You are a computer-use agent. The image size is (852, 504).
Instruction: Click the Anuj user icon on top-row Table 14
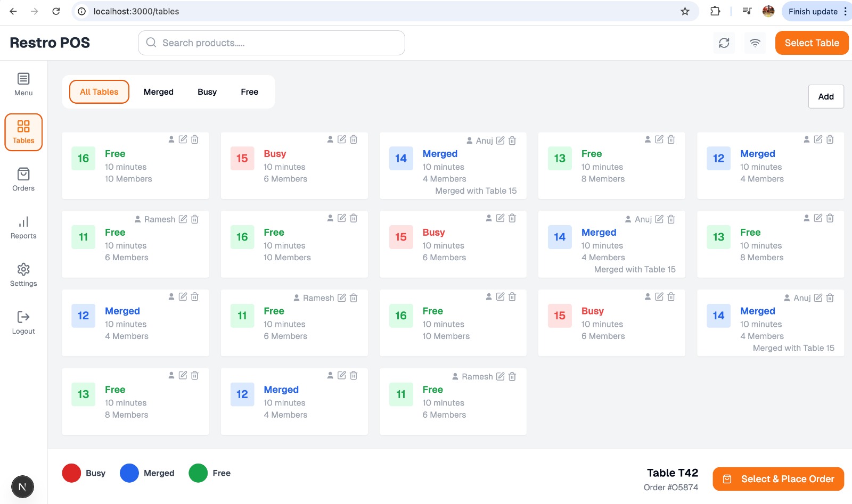coord(470,141)
